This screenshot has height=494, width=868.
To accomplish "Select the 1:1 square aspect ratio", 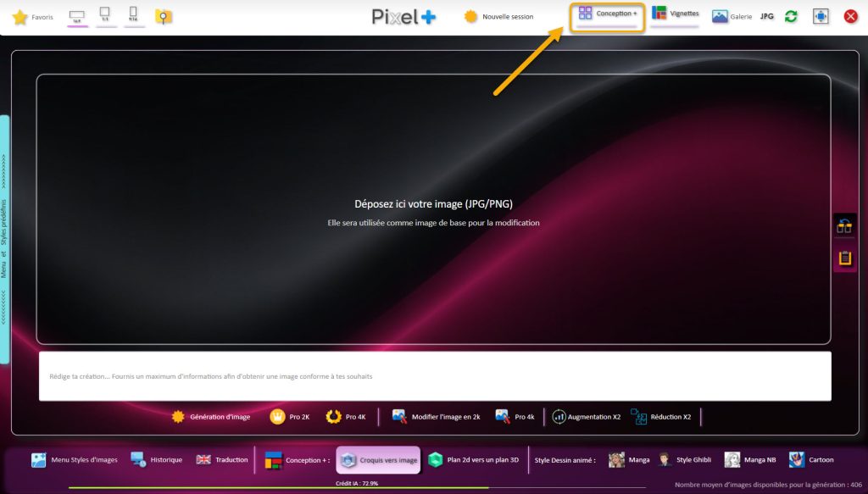I will [x=106, y=15].
